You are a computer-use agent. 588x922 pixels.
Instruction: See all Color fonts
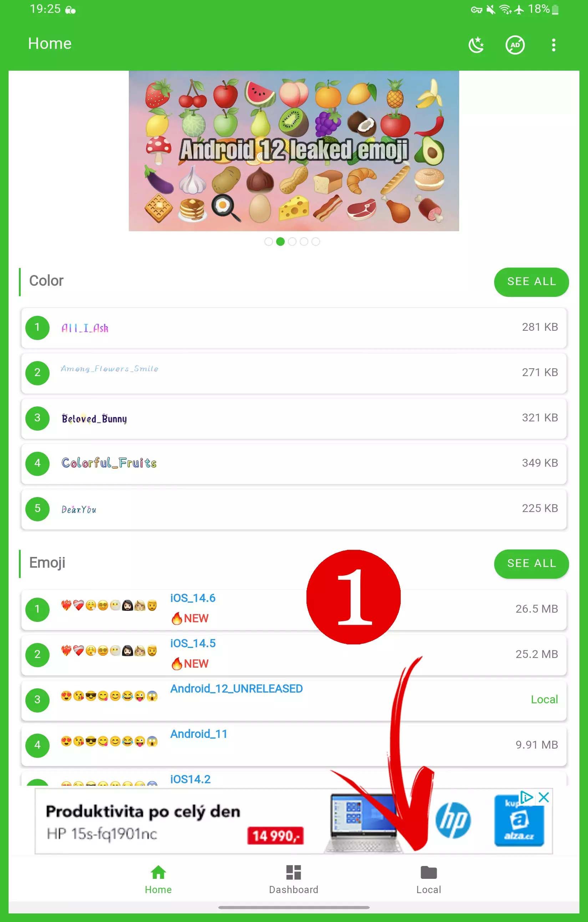coord(531,282)
